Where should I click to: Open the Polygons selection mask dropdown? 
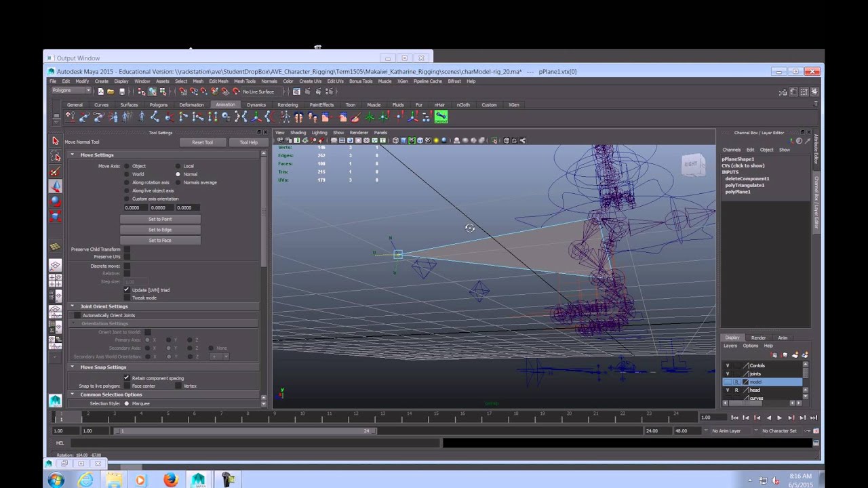[x=89, y=90]
